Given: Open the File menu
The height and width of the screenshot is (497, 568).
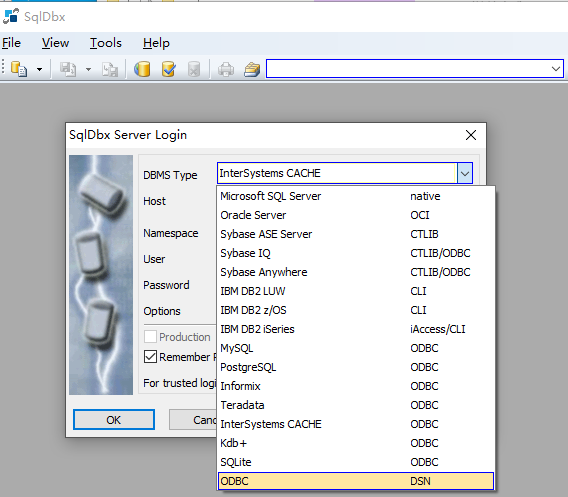Looking at the screenshot, I should (x=12, y=43).
